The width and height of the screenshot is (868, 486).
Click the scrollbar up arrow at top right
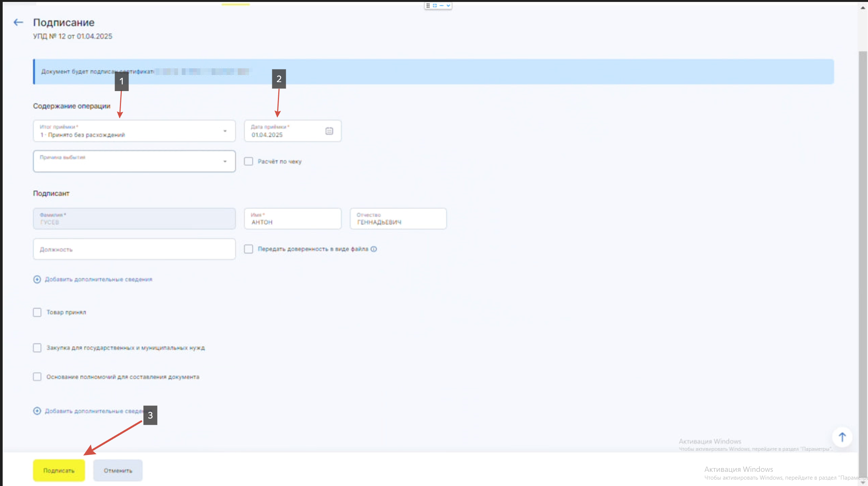863,7
